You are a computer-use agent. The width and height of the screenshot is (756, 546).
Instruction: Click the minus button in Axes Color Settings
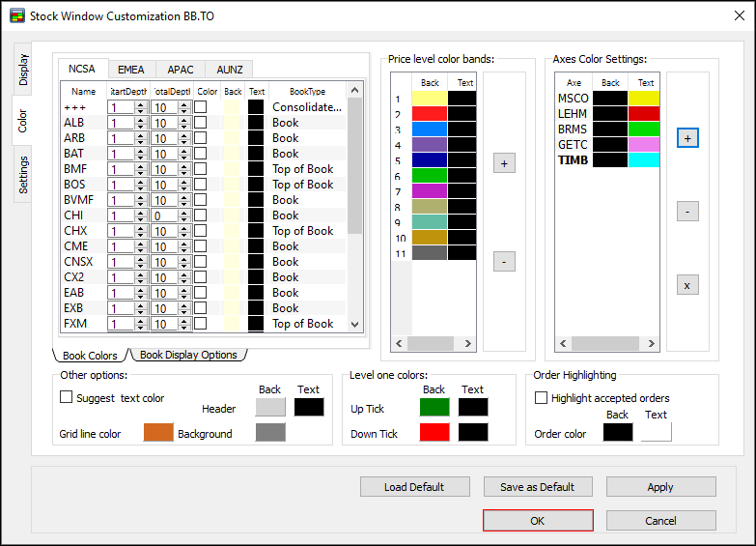pos(687,211)
